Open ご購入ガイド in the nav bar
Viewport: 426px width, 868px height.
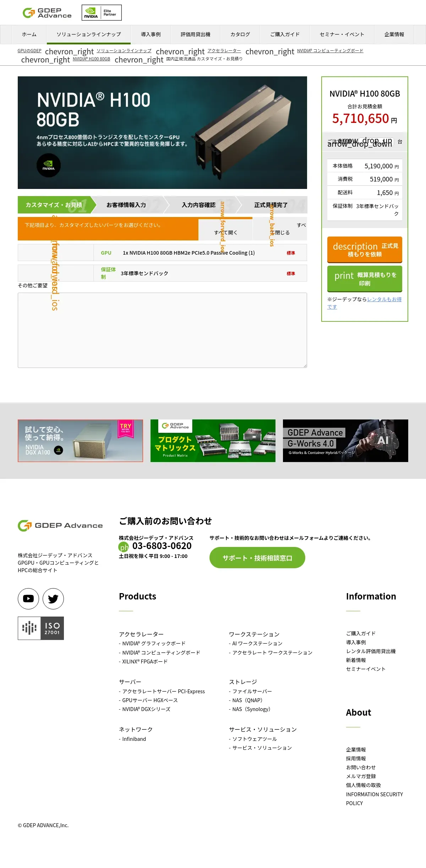[285, 34]
